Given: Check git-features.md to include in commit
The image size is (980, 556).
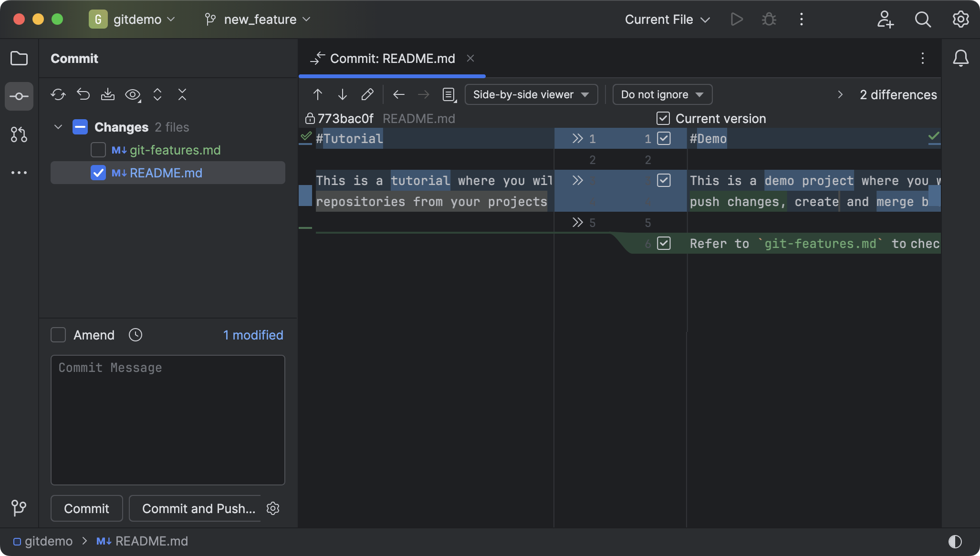Looking at the screenshot, I should click(98, 150).
